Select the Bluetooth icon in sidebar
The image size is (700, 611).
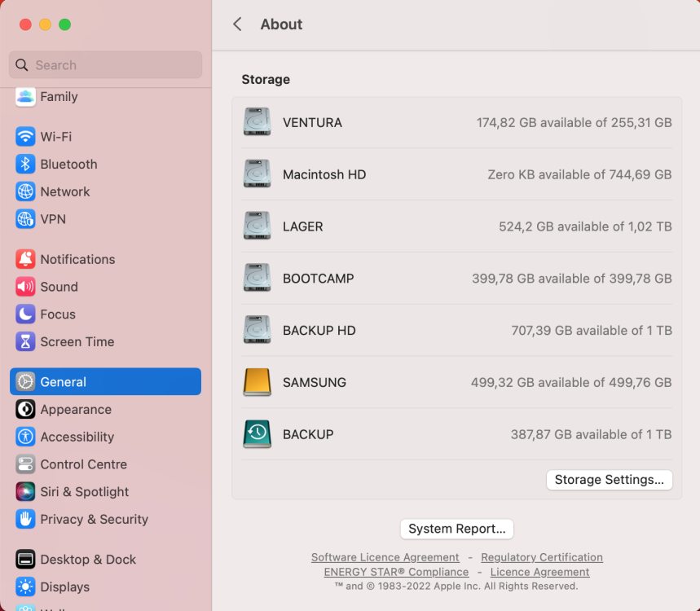coord(25,165)
